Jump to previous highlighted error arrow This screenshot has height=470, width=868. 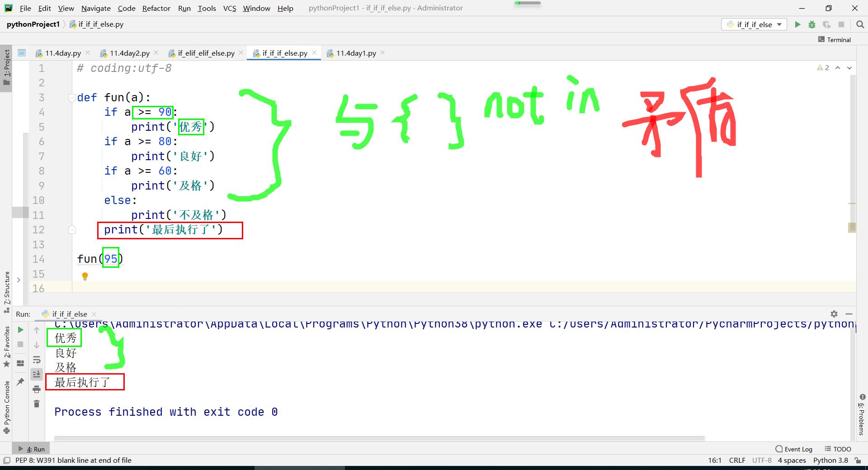pyautogui.click(x=838, y=68)
